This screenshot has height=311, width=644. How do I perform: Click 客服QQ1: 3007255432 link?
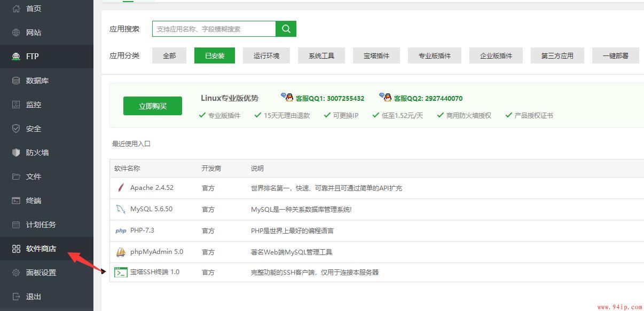(330, 98)
